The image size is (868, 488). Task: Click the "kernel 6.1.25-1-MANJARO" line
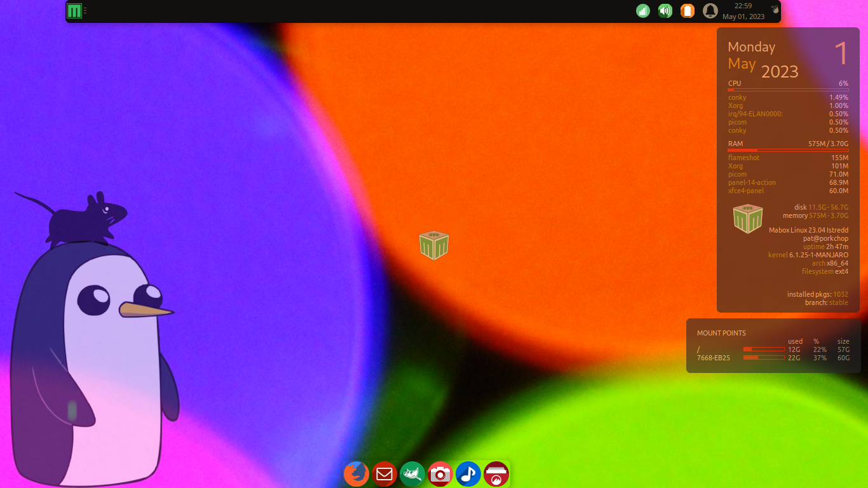808,255
